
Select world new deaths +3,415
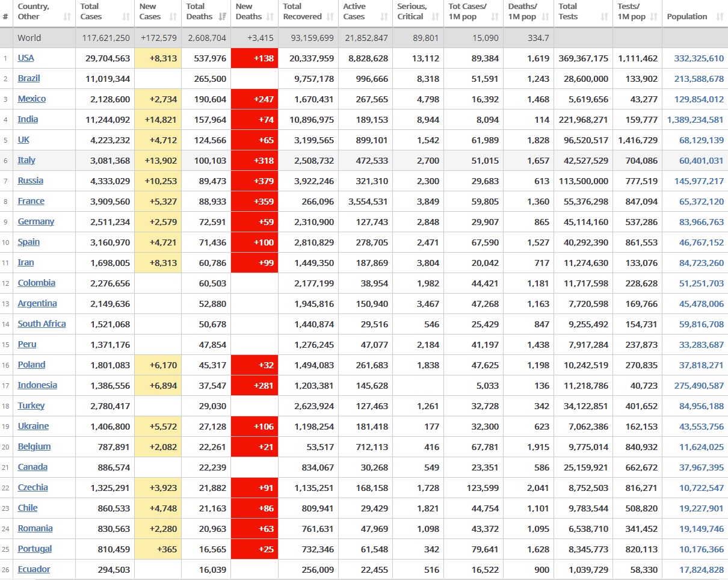coord(261,38)
